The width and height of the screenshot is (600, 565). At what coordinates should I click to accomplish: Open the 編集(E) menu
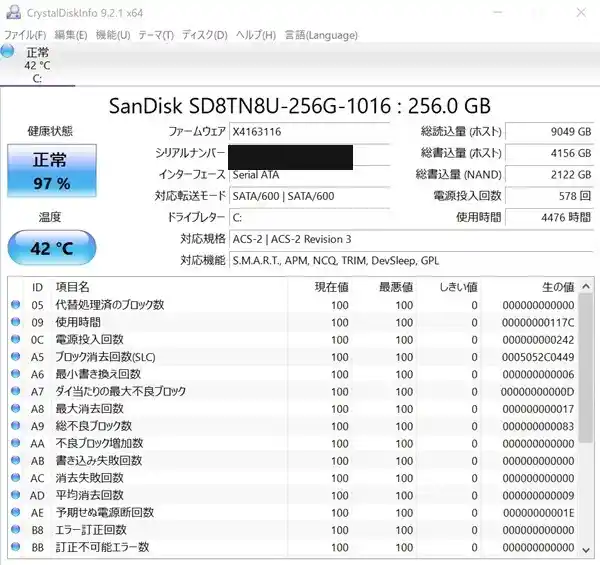[x=71, y=35]
